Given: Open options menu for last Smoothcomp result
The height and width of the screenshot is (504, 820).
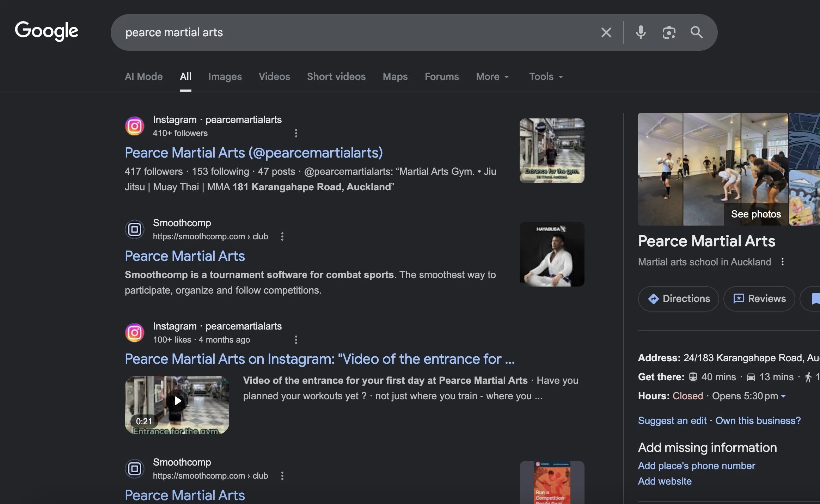Looking at the screenshot, I should pos(282,476).
